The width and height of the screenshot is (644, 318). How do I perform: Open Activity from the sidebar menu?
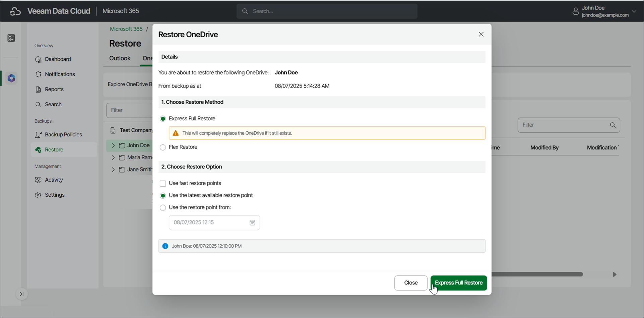54,180
